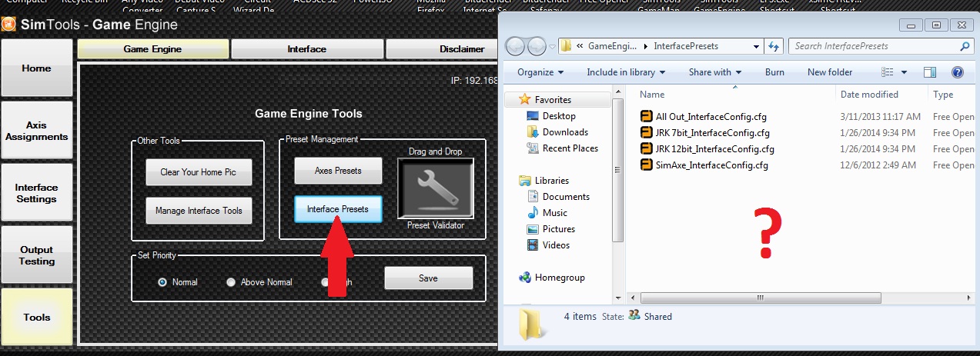The image size is (980, 356).
Task: Open Axis Assignments in SimTools sidebar
Action: click(x=36, y=131)
